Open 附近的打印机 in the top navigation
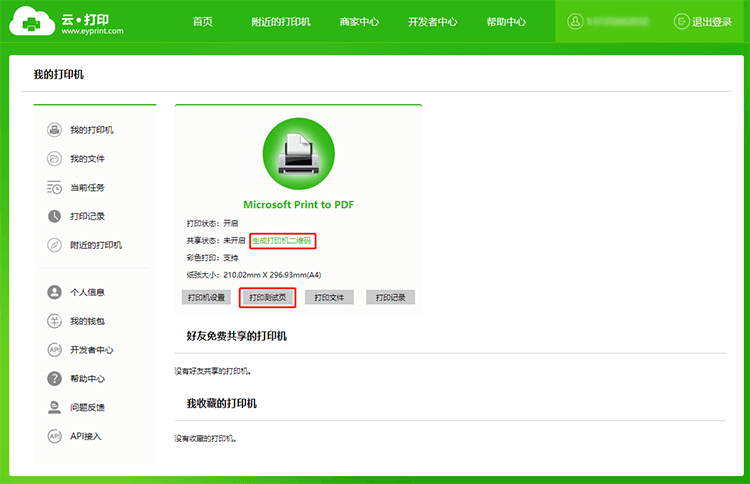 pyautogui.click(x=281, y=22)
